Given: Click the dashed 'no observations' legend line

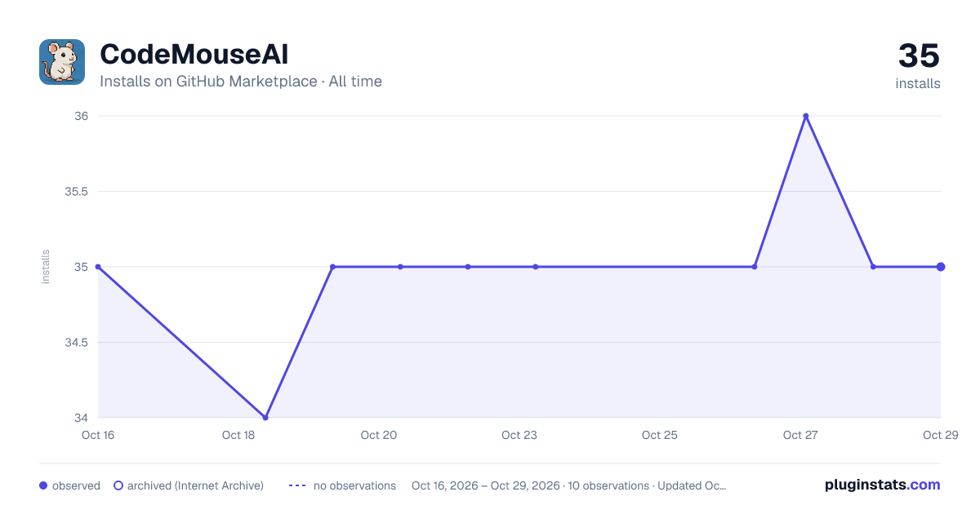Looking at the screenshot, I should 297,485.
